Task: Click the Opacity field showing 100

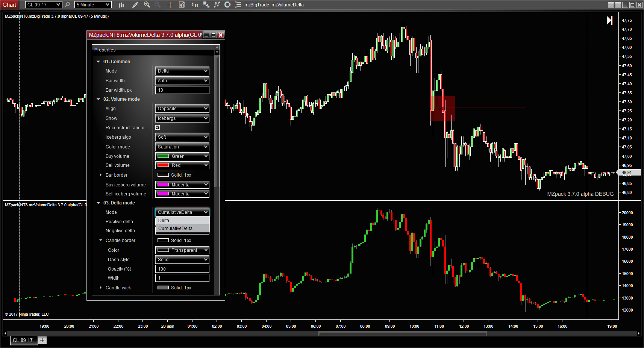Action: [182, 269]
